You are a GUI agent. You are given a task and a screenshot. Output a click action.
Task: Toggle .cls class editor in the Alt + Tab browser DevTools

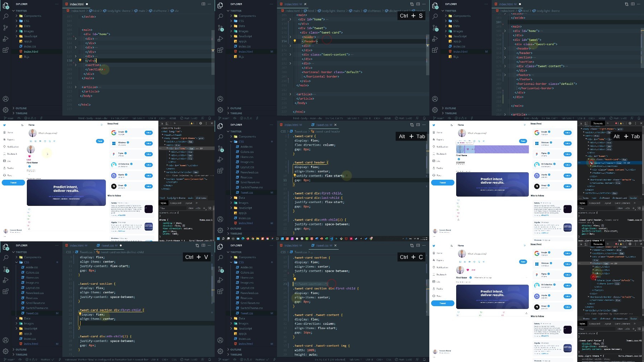click(x=627, y=208)
